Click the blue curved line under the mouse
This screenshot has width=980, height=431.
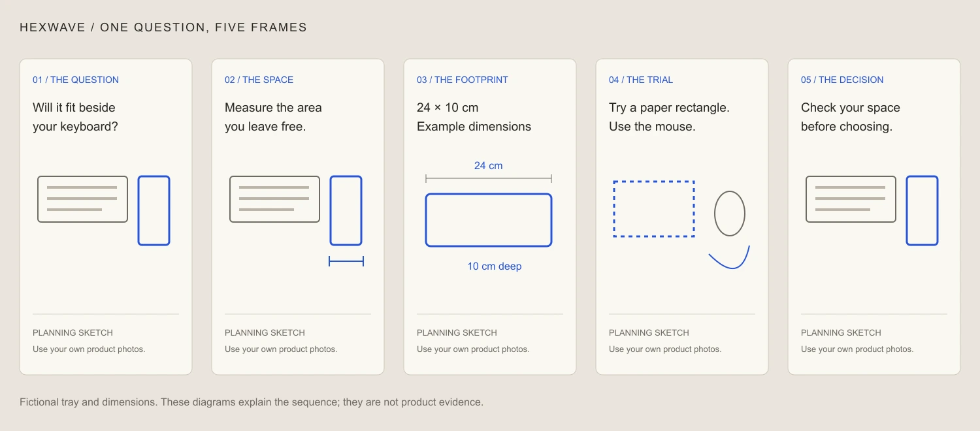click(x=729, y=258)
